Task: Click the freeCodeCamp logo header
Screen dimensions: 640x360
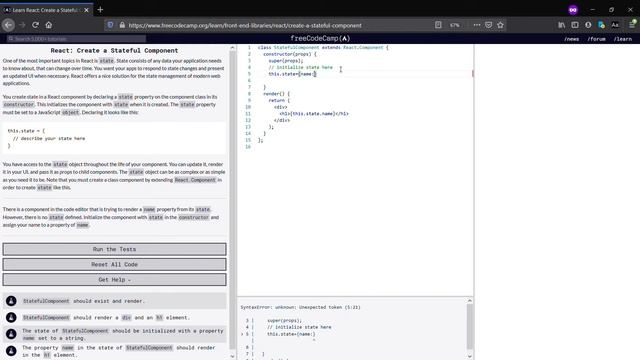Action: click(x=320, y=38)
